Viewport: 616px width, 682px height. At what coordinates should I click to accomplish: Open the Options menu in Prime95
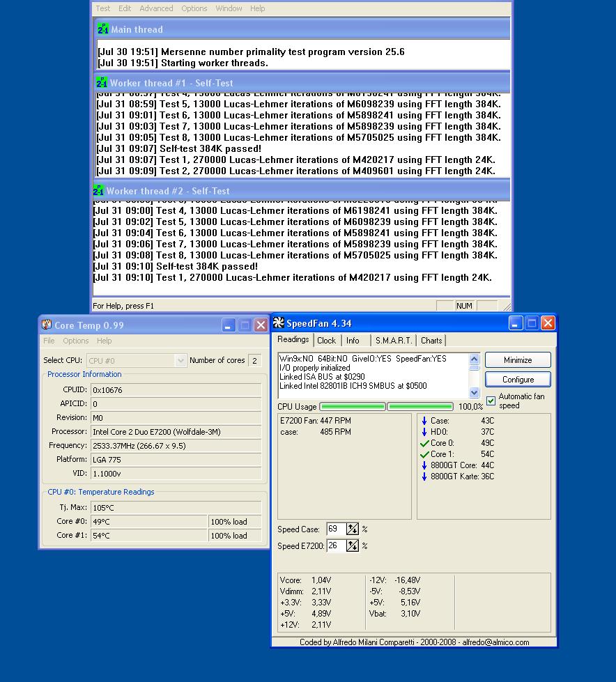194,8
